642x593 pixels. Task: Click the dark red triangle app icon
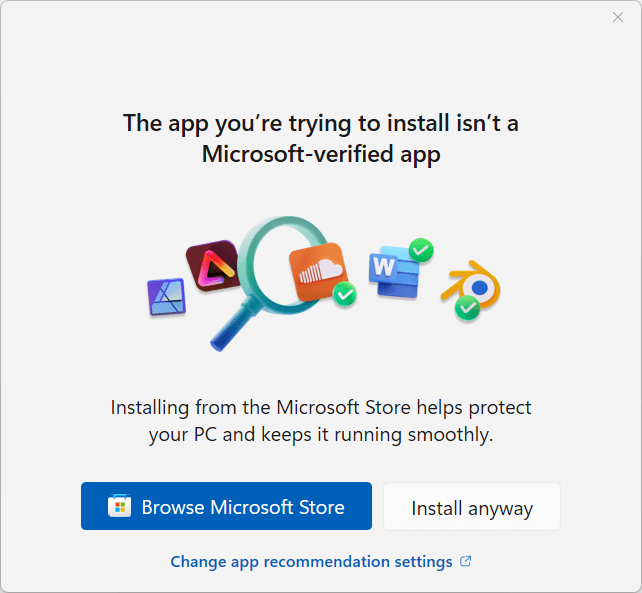click(213, 266)
